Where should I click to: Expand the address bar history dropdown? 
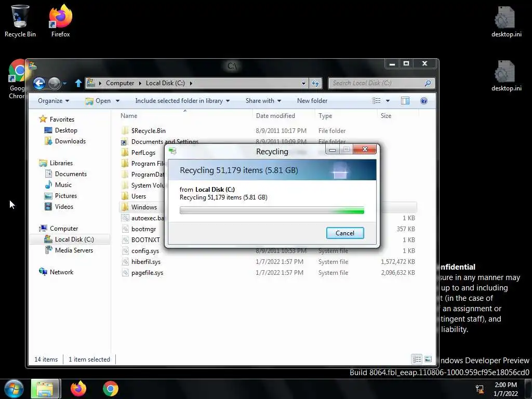point(303,83)
